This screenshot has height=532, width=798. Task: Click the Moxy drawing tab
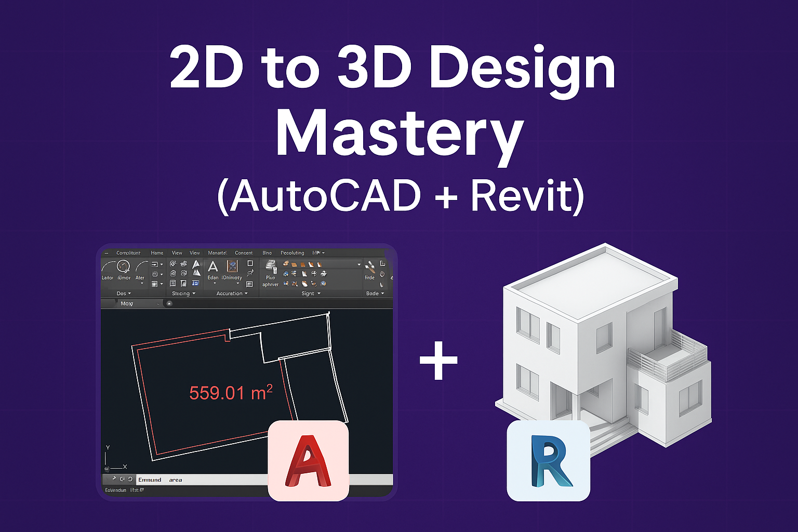click(127, 303)
